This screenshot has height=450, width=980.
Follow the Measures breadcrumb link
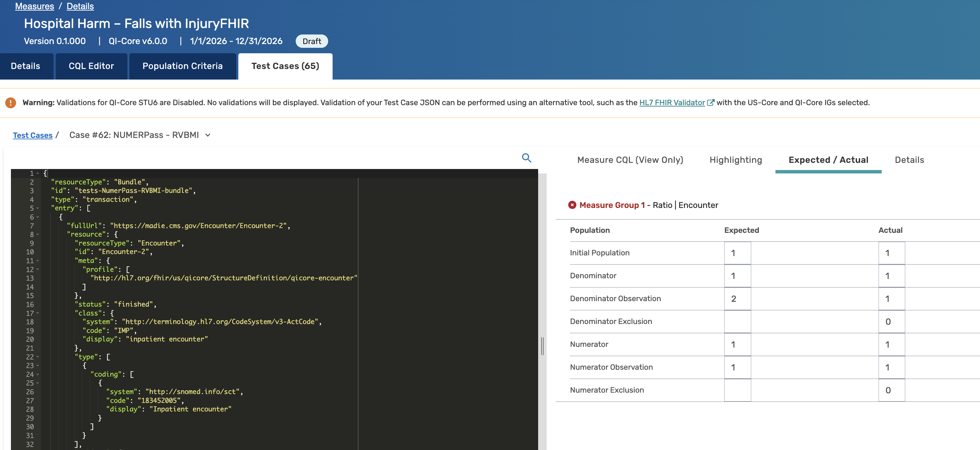[x=34, y=6]
